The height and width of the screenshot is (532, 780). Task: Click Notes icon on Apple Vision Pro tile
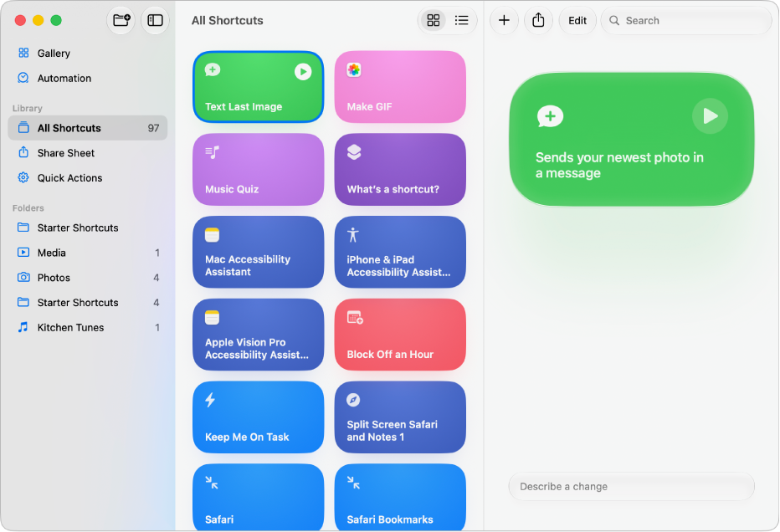[x=212, y=317]
